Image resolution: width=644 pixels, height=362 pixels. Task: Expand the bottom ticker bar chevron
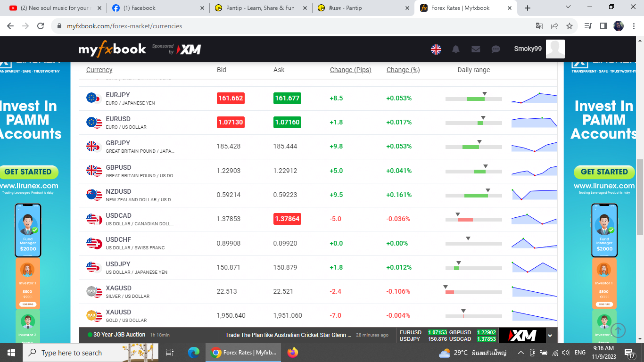pyautogui.click(x=550, y=336)
